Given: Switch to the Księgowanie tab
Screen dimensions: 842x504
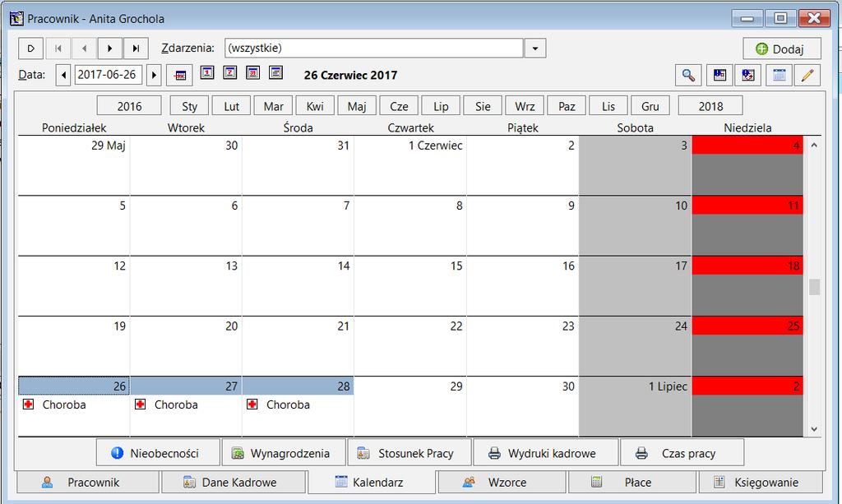Looking at the screenshot, I should [x=761, y=482].
